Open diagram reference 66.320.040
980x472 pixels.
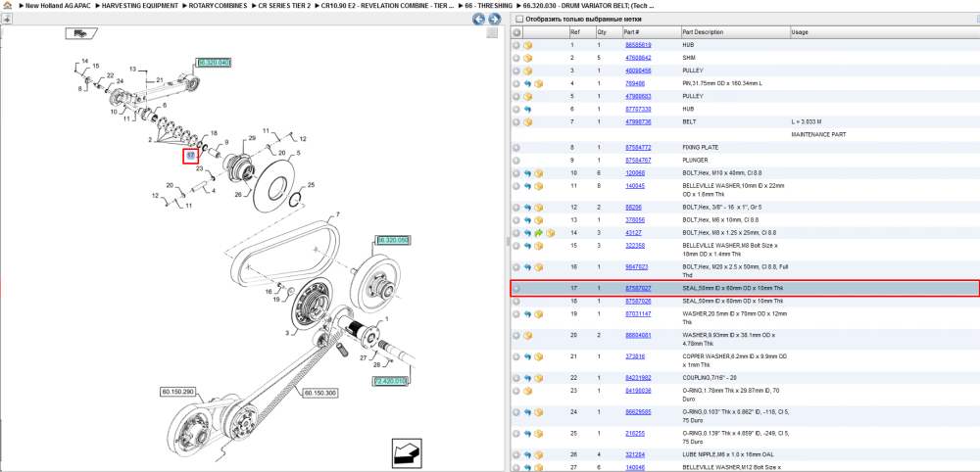point(215,63)
